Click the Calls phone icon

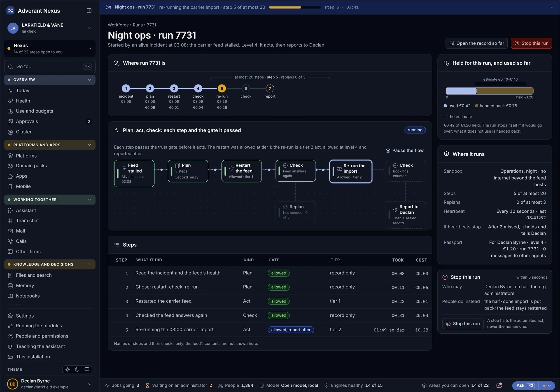click(x=10, y=241)
